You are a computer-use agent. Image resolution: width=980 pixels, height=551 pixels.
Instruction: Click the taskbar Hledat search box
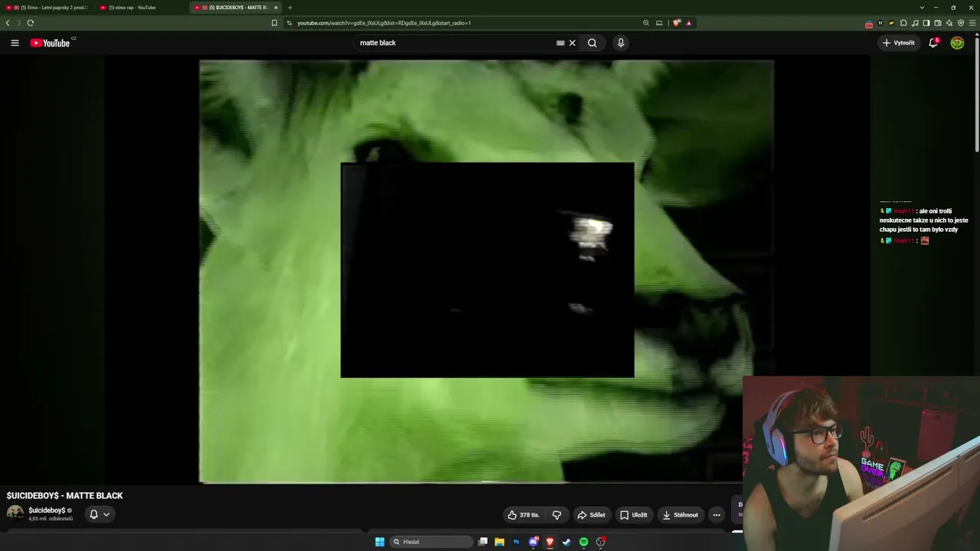(x=431, y=542)
